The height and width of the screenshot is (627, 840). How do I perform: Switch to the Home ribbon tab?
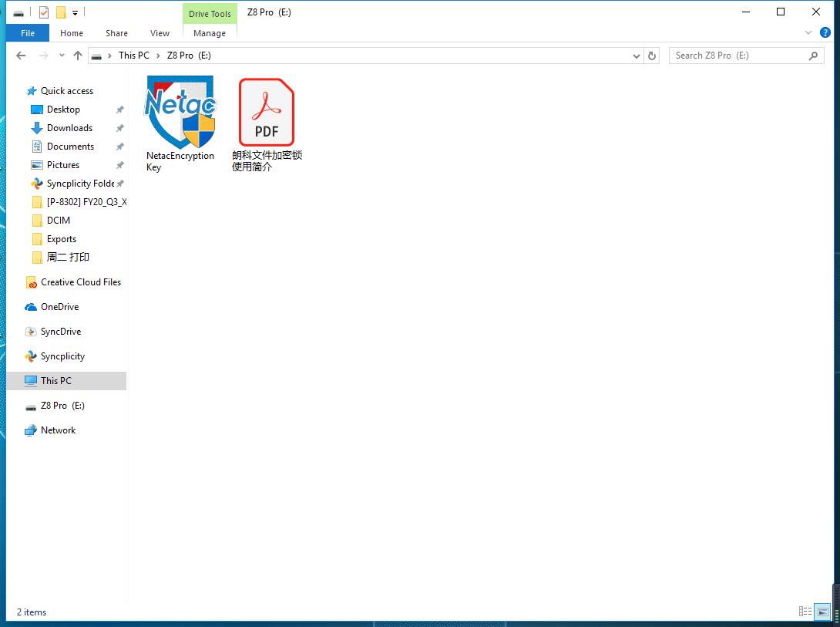[71, 33]
